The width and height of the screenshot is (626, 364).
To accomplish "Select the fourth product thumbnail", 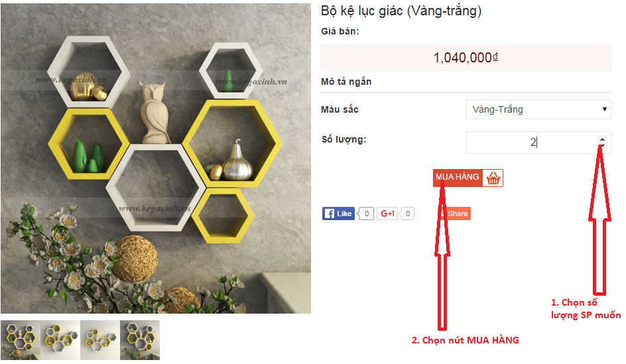I will [140, 340].
